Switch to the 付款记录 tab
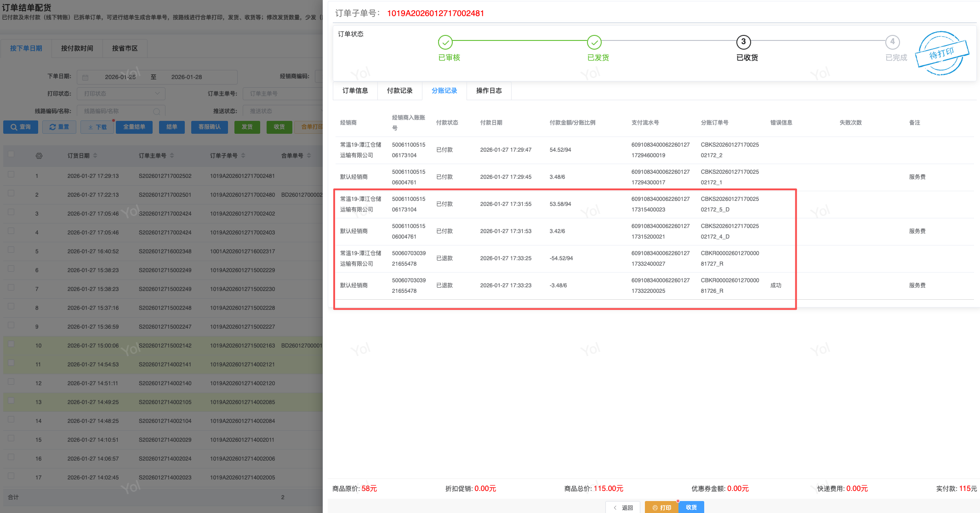 click(x=399, y=91)
